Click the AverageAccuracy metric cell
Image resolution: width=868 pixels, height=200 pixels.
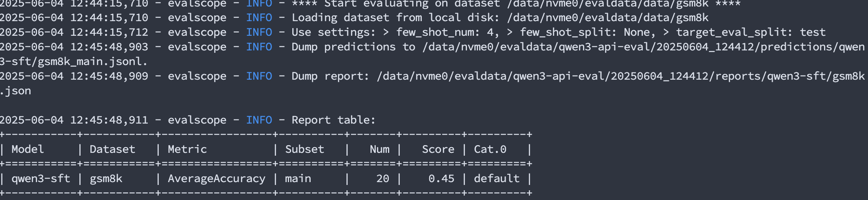tap(217, 178)
